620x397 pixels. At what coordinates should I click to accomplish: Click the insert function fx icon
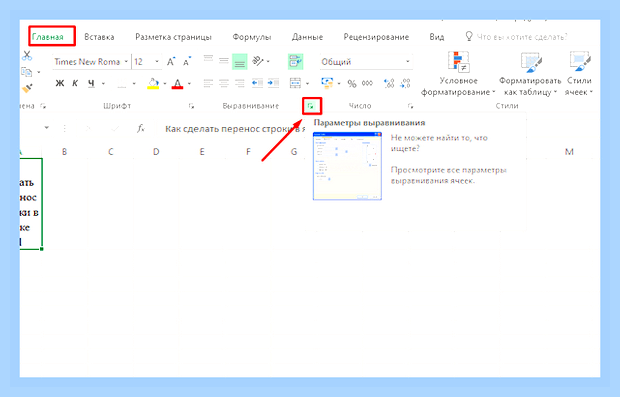(x=141, y=128)
